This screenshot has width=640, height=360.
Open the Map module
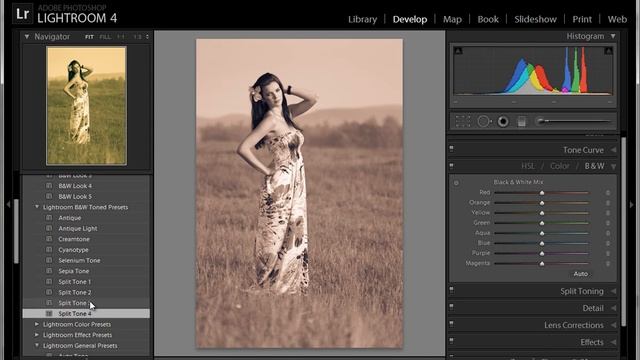click(x=452, y=19)
